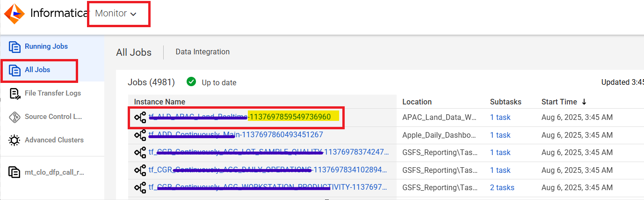The width and height of the screenshot is (644, 200).
Task: Click taskflow icon of WORKSTATION_PRODUCTIVITY job
Action: point(140,188)
